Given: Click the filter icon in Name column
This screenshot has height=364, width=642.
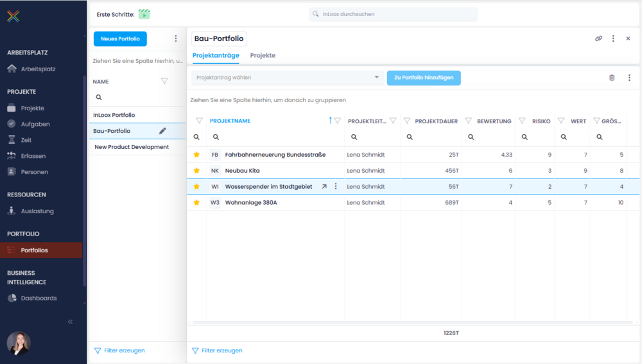Looking at the screenshot, I should coord(164,82).
